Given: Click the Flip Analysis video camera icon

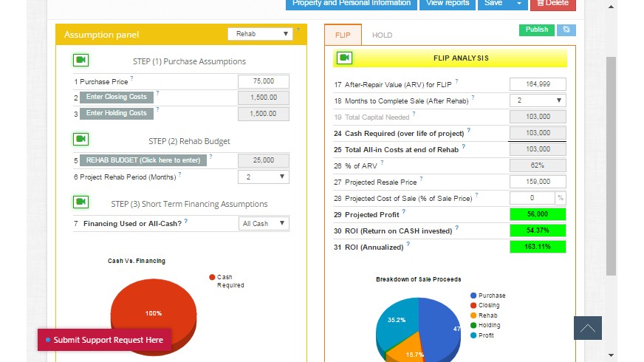Looking at the screenshot, I should (343, 58).
